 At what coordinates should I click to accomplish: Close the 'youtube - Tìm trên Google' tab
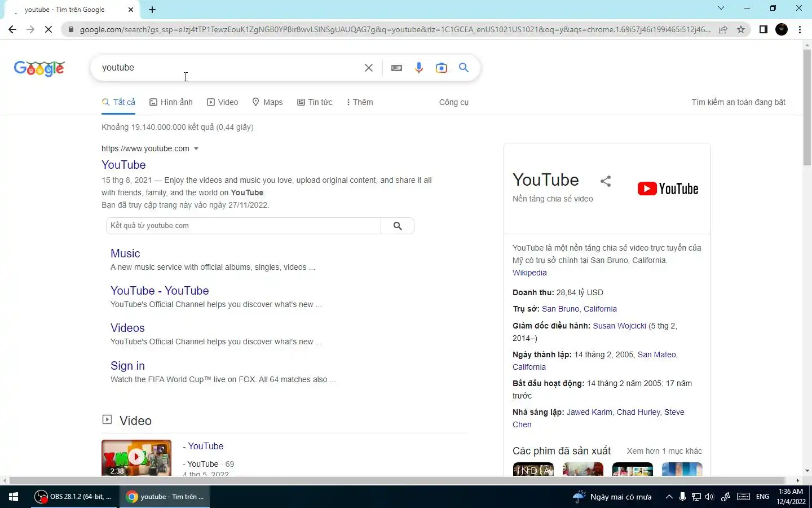coord(131,10)
